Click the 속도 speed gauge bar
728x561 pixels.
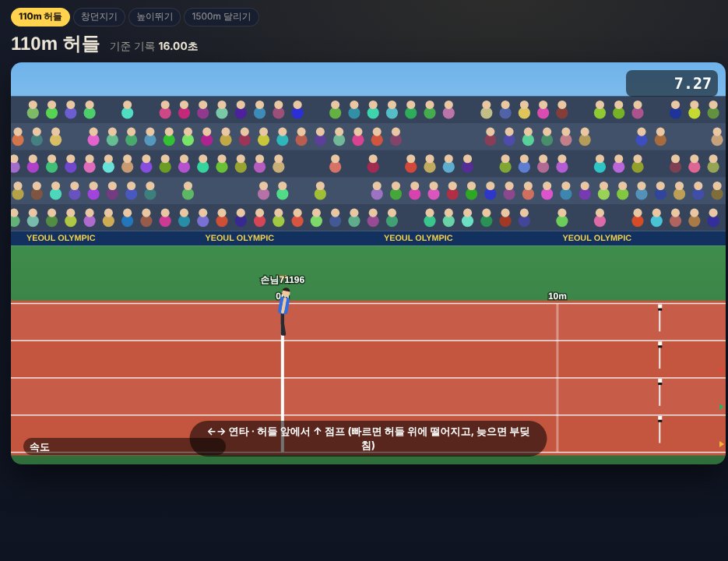[x=125, y=446]
